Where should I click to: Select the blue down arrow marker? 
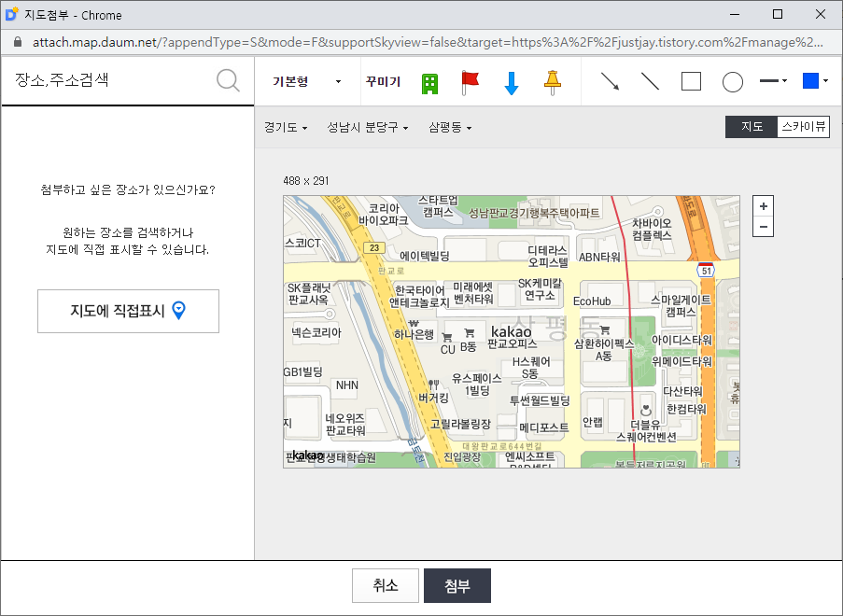[512, 83]
